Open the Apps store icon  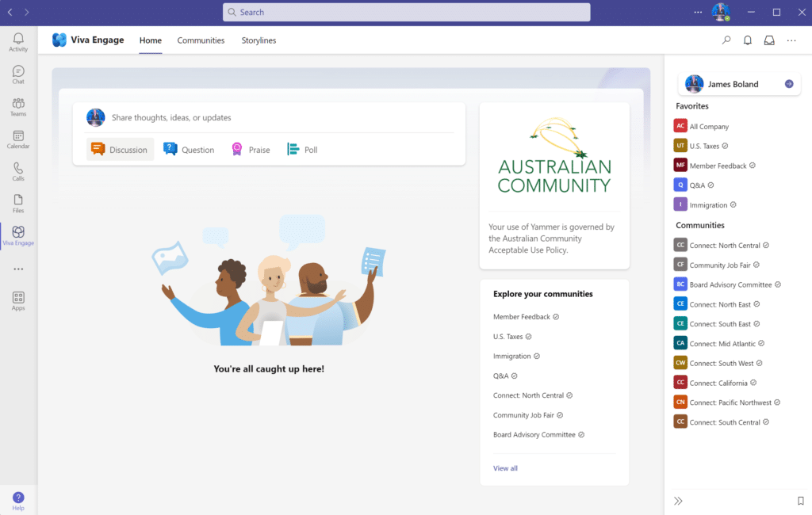pyautogui.click(x=18, y=301)
